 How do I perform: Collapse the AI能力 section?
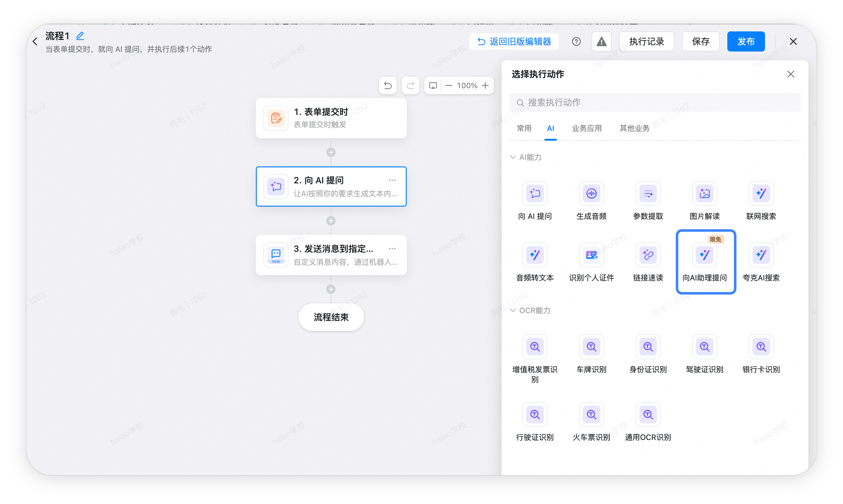[x=513, y=157]
